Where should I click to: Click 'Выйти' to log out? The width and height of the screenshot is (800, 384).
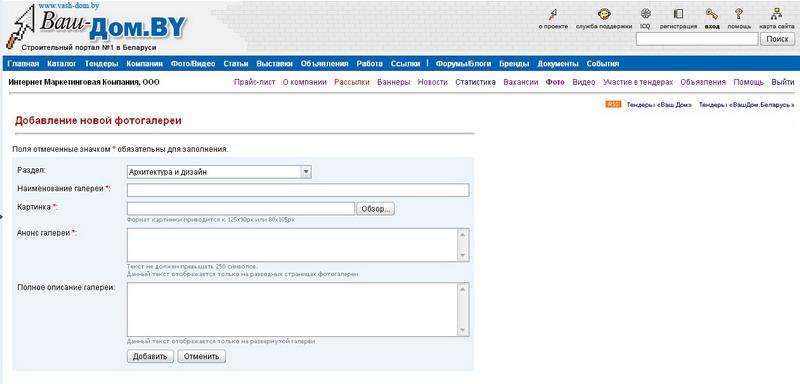click(783, 82)
